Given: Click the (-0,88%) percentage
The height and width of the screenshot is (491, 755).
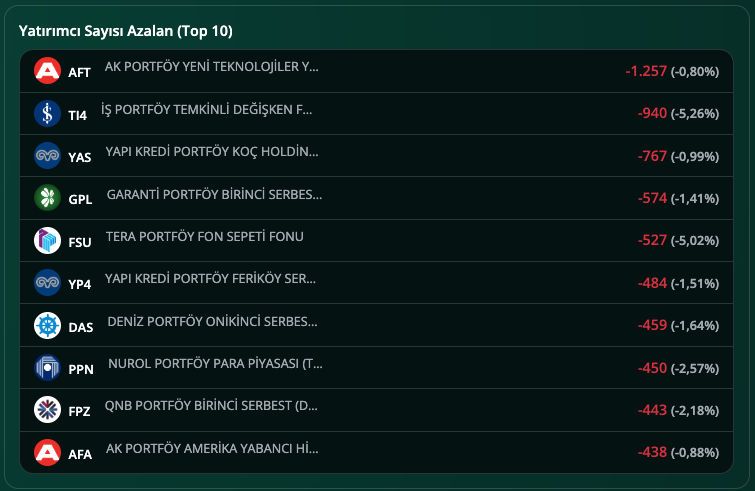Looking at the screenshot, I should [695, 453].
